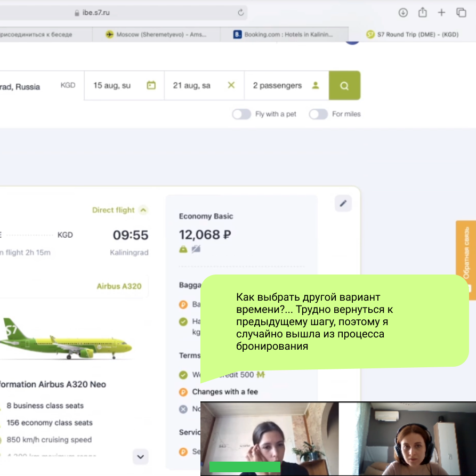
Task: Edit fare with the pencil icon
Action: [343, 204]
